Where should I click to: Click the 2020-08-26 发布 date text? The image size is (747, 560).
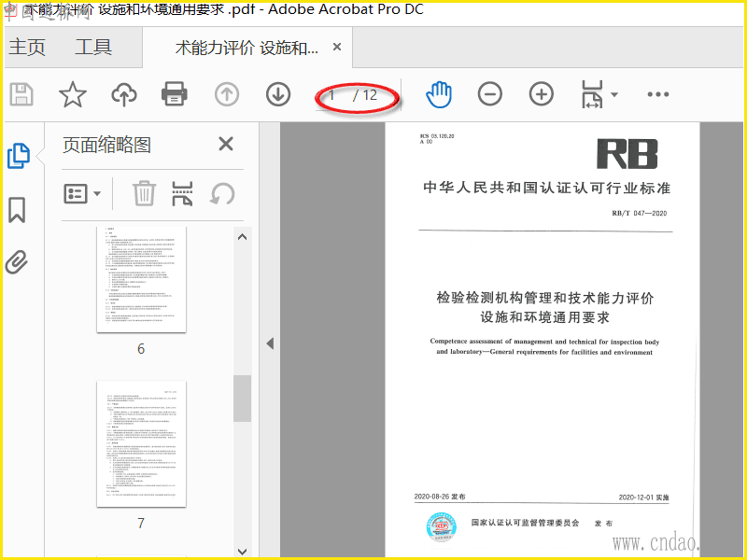pyautogui.click(x=440, y=497)
